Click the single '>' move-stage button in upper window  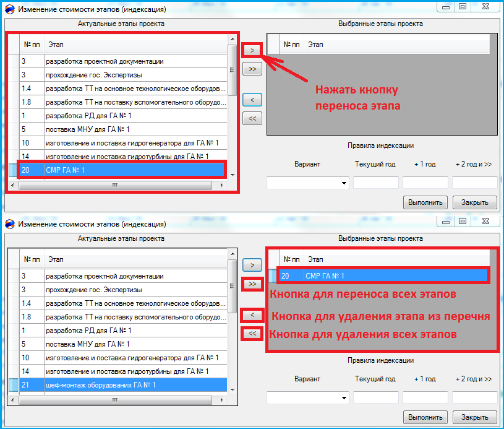252,51
